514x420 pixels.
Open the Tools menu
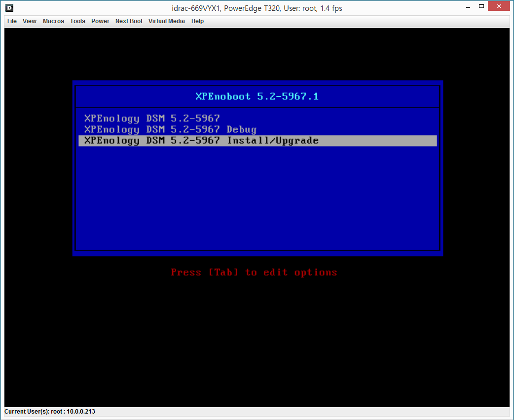[x=77, y=21]
